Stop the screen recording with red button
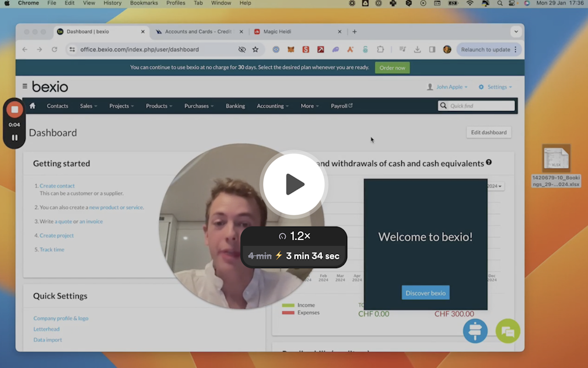This screenshot has height=368, width=588. tap(15, 110)
